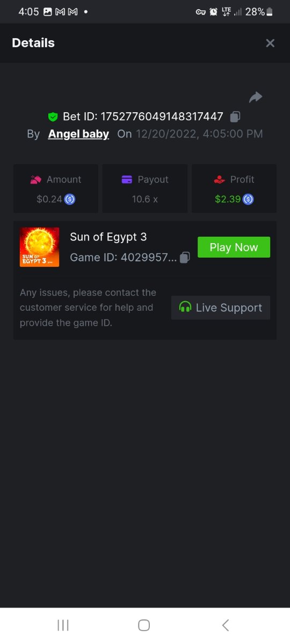Tap the red Profit hand icon
Screen dimensions: 290x644
(219, 180)
